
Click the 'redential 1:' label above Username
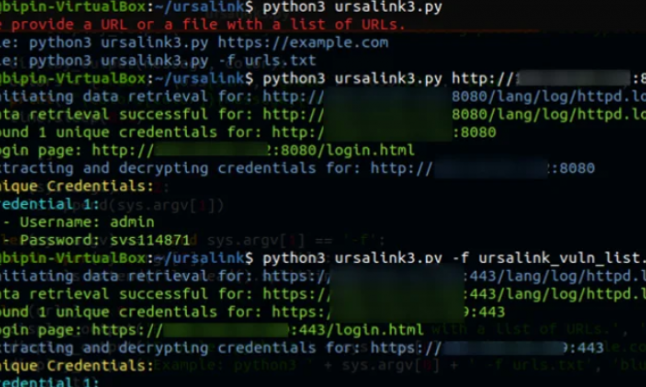(50, 204)
